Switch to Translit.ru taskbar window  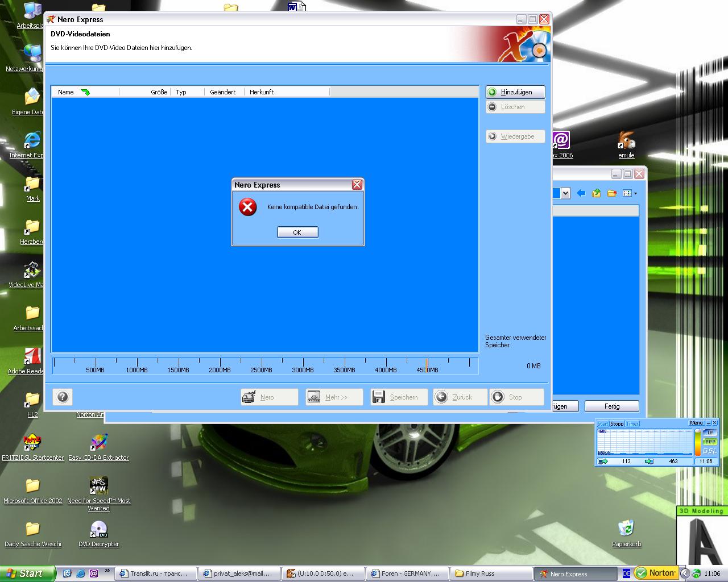click(x=156, y=573)
